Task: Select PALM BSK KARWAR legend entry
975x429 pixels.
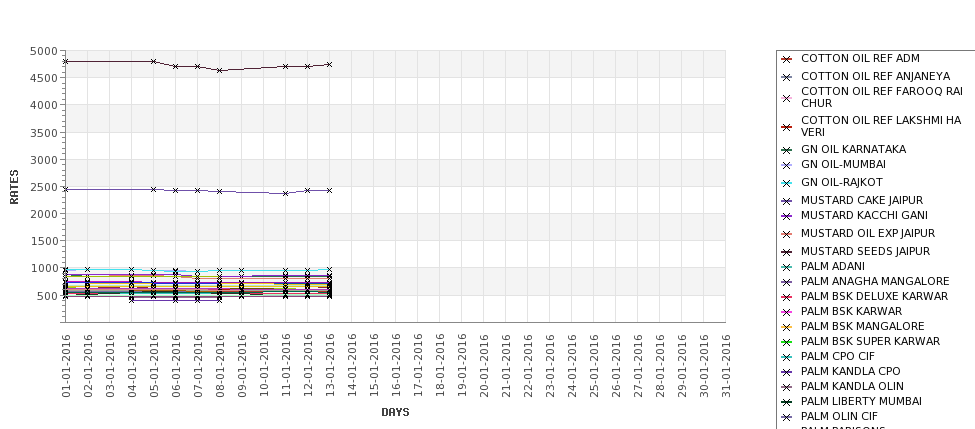Action: (x=851, y=311)
